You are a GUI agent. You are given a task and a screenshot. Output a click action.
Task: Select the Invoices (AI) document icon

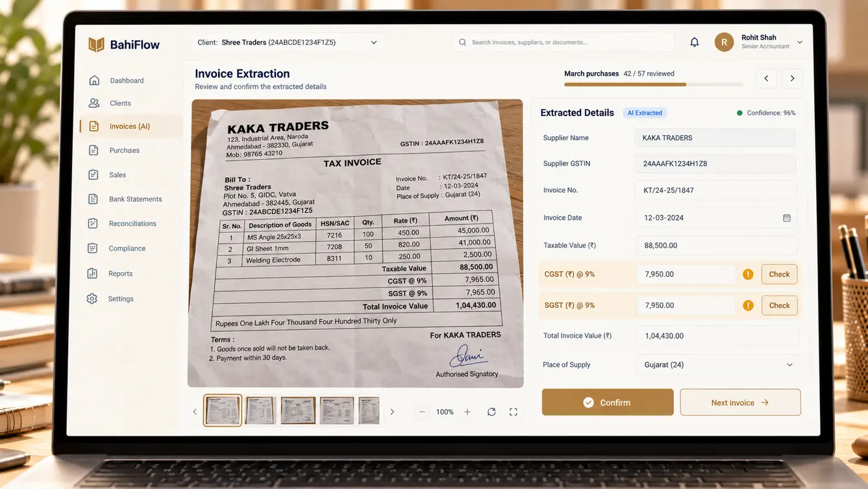point(94,127)
